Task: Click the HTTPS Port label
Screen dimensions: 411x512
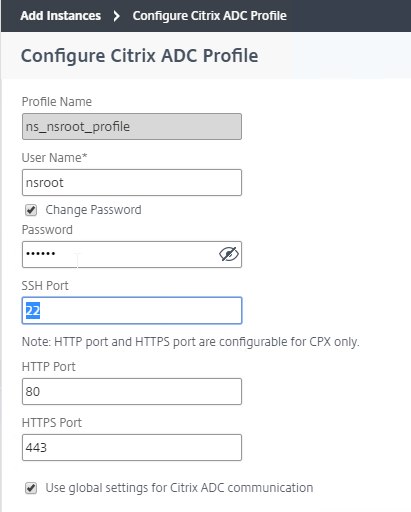Action: click(52, 423)
